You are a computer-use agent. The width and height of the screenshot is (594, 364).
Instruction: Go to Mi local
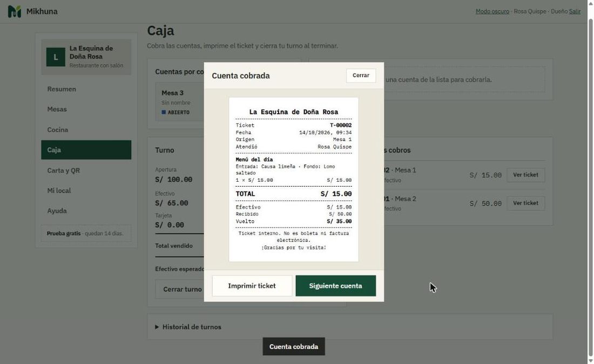click(x=86, y=190)
